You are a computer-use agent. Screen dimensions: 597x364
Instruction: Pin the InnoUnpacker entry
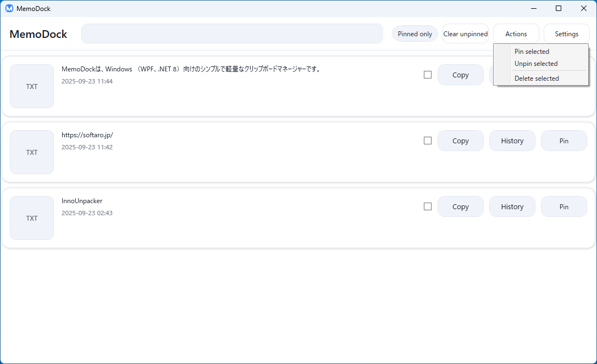tap(564, 206)
